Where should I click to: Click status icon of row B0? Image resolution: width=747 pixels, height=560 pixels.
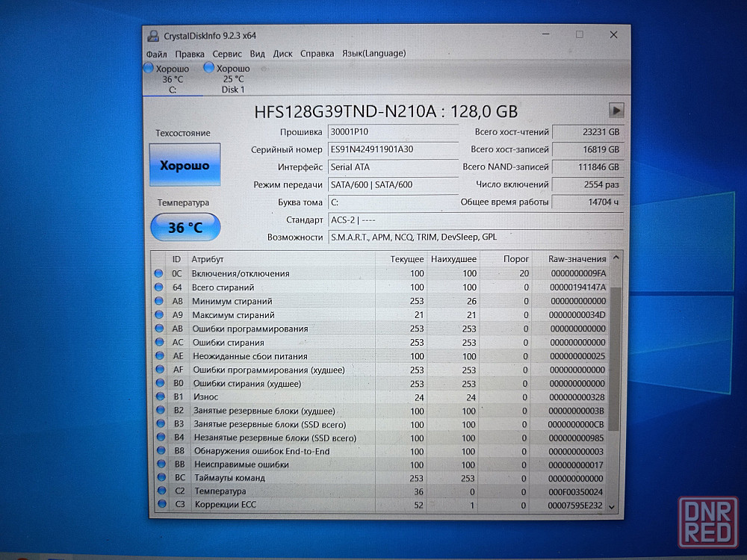point(160,383)
